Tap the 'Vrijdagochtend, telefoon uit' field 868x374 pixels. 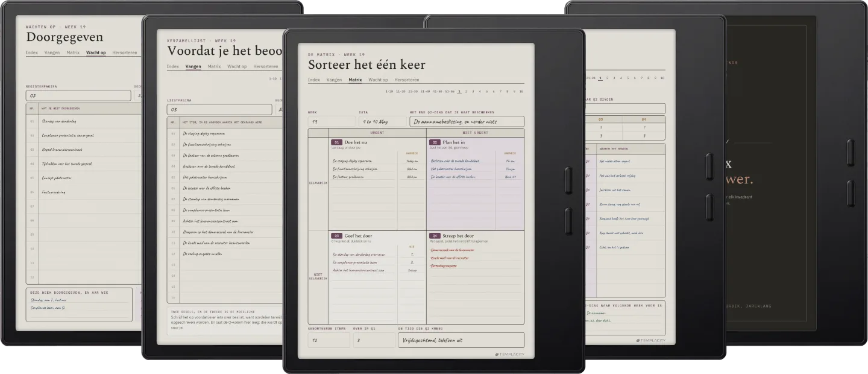tap(461, 340)
